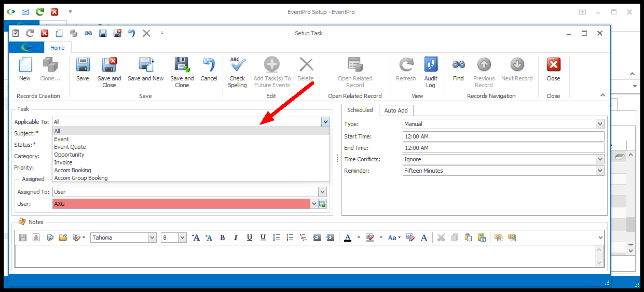
Task: Switch to the Scheduled tab
Action: [360, 110]
